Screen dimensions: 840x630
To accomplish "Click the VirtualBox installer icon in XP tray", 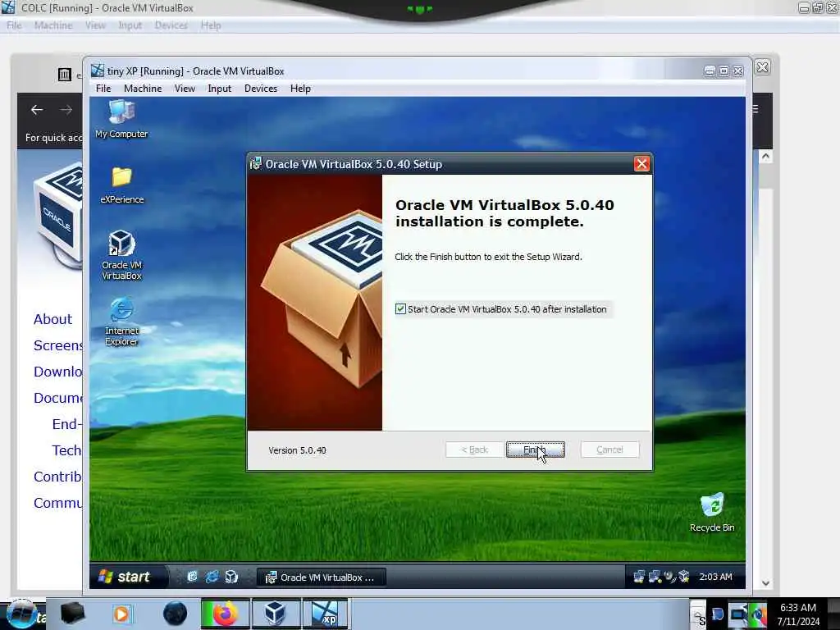I will (684, 577).
